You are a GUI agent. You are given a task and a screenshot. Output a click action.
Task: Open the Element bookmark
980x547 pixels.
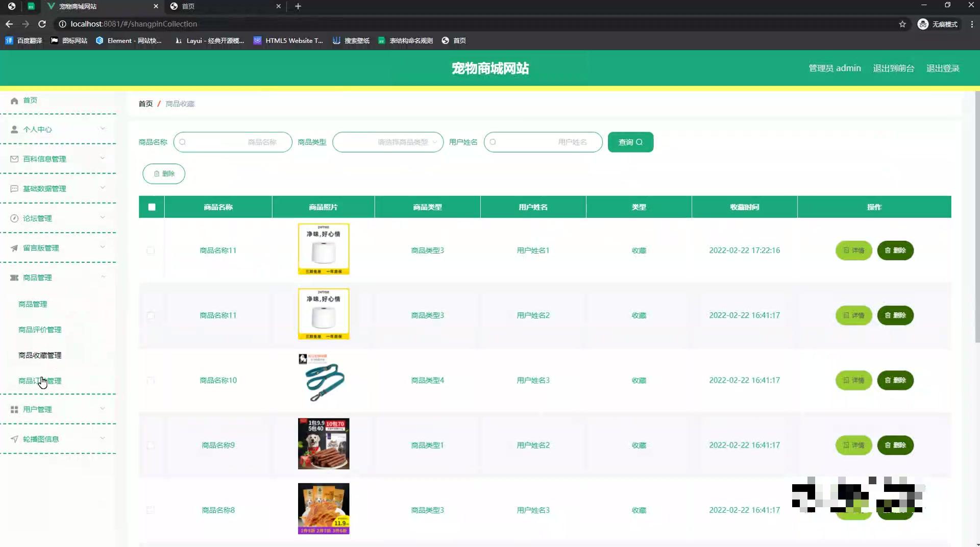coord(129,40)
